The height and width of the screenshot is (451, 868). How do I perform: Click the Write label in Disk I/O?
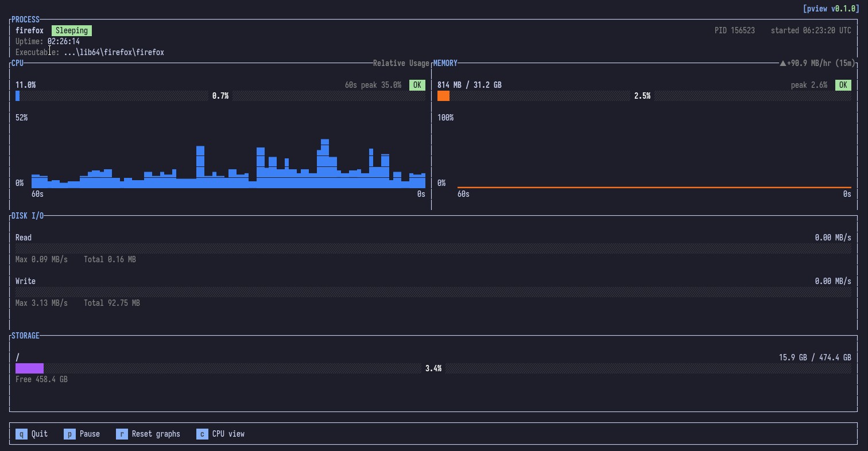pos(25,281)
